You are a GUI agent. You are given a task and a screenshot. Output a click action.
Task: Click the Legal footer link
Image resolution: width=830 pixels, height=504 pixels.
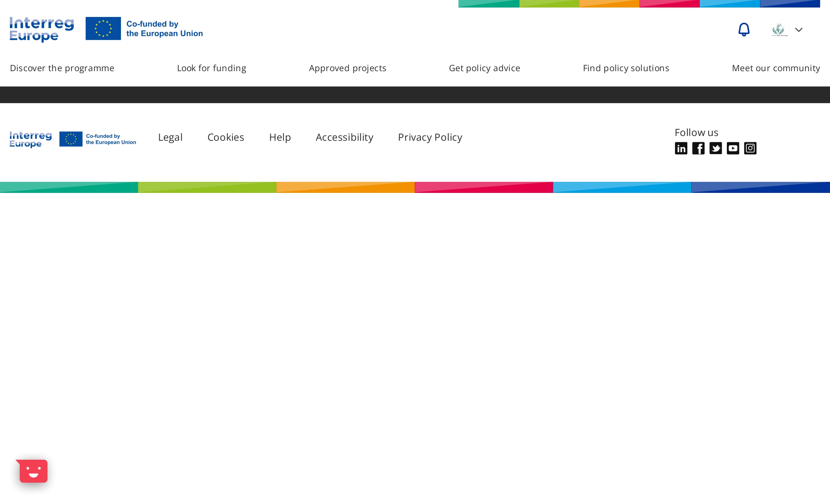coord(170,137)
